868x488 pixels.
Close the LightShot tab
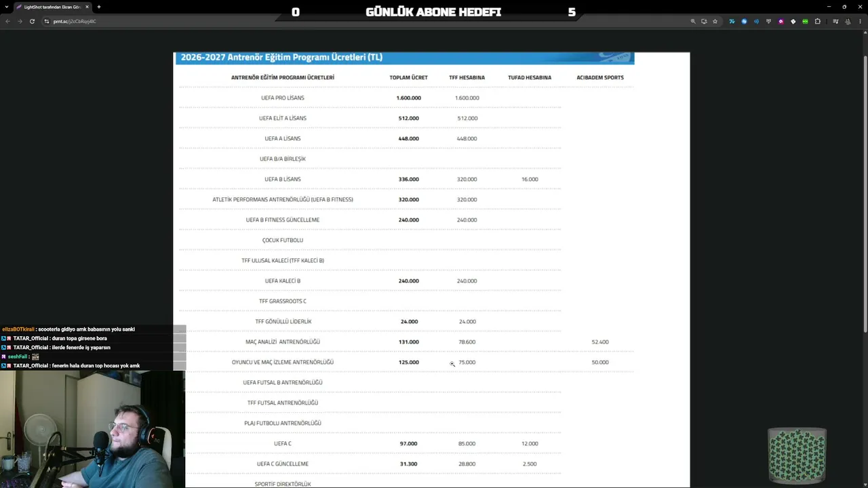[x=87, y=7]
